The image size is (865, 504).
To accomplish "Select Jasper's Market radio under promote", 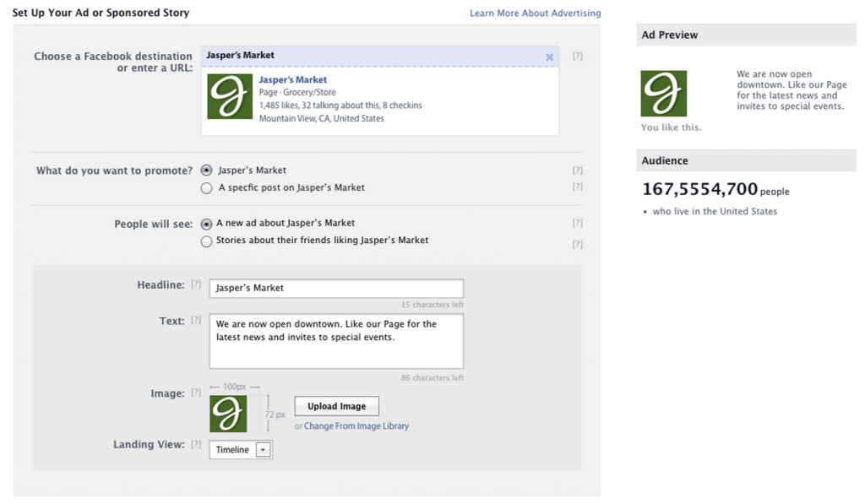I will click(x=206, y=171).
